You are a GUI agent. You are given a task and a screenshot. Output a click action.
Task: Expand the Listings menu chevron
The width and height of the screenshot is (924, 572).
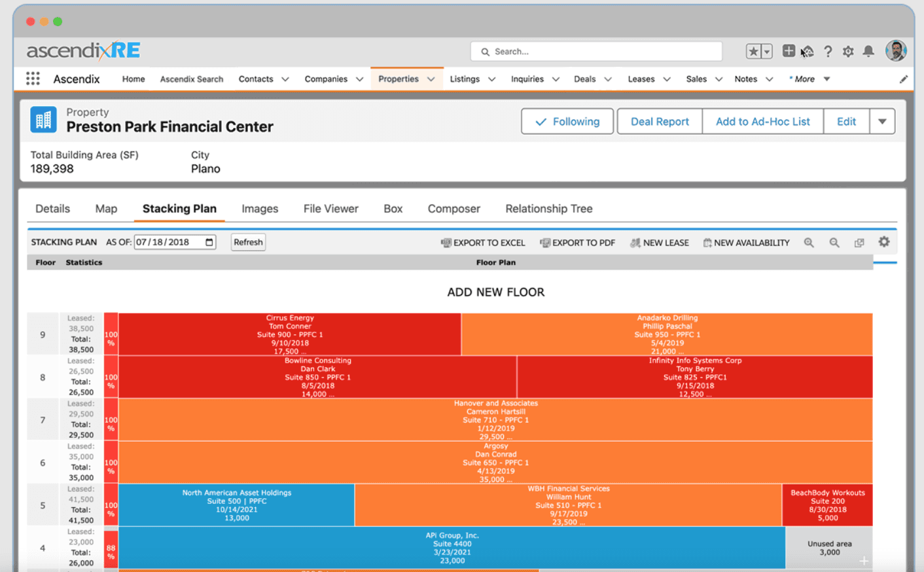[x=491, y=79]
